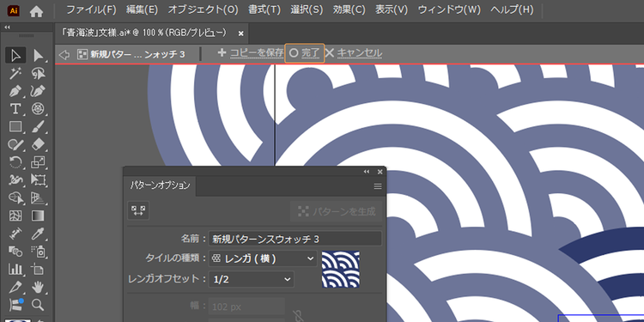Click the Pattern Tile tool icon

click(138, 210)
